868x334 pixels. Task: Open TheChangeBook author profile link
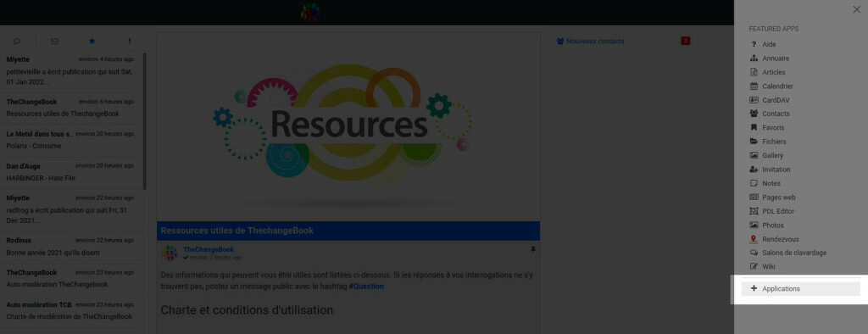pyautogui.click(x=209, y=249)
